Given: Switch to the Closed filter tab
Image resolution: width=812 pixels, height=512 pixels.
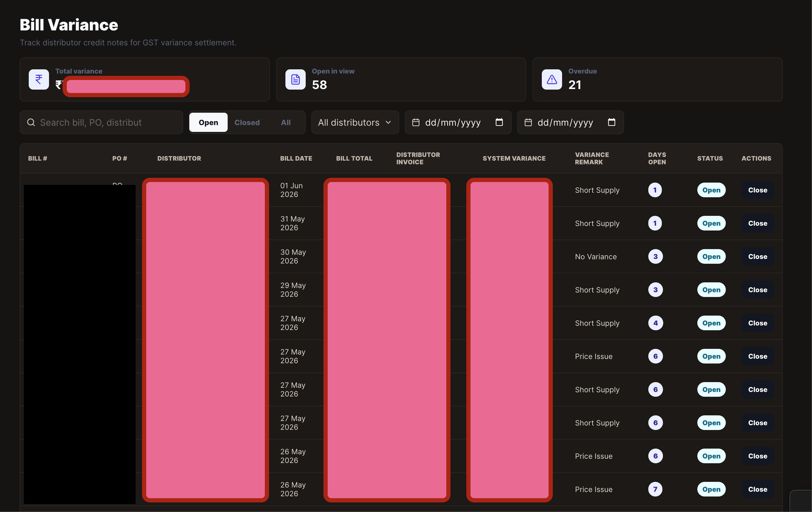Looking at the screenshot, I should click(x=247, y=122).
